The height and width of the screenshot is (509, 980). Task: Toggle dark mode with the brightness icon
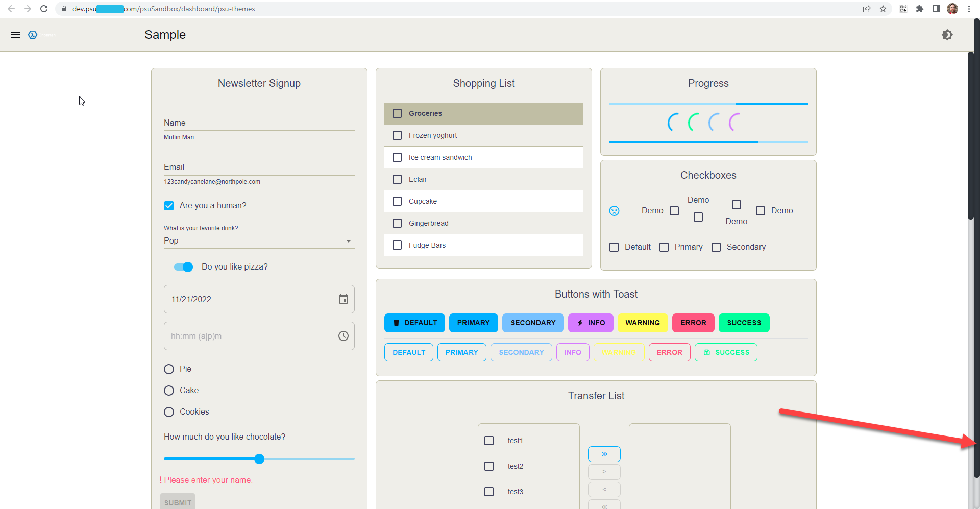(x=948, y=35)
